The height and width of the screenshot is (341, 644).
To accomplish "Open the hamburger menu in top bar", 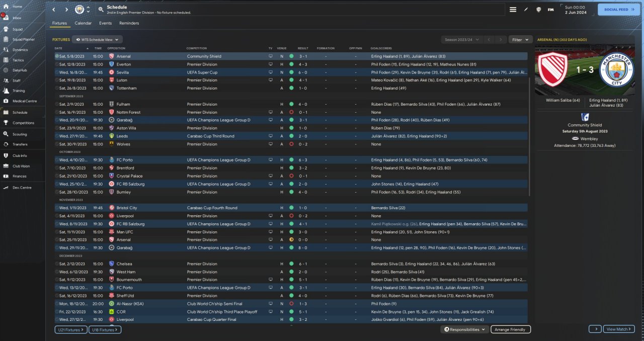I will click(x=513, y=10).
